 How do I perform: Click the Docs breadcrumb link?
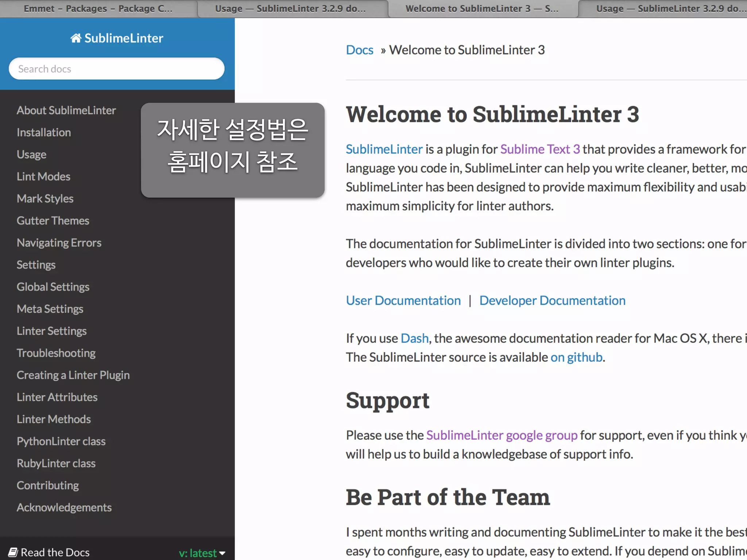[360, 50]
